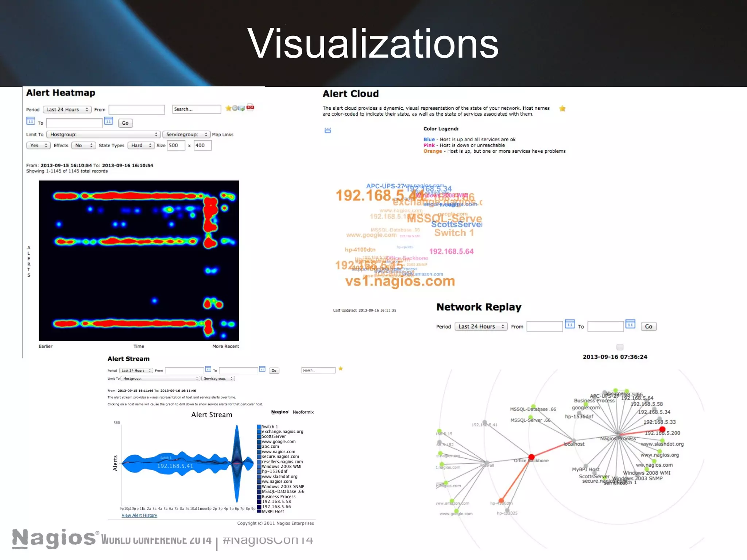Click the Business Process legend color swatch
Screen dimensions: 747x560
pos(259,497)
